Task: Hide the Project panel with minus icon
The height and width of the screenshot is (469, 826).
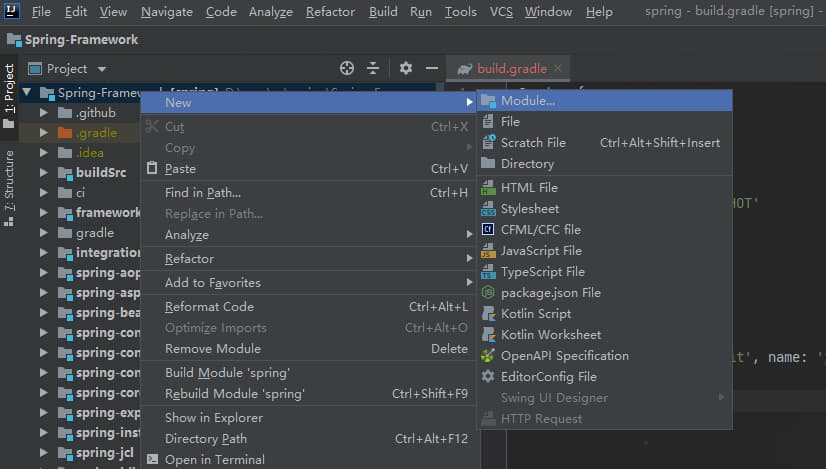Action: point(432,68)
